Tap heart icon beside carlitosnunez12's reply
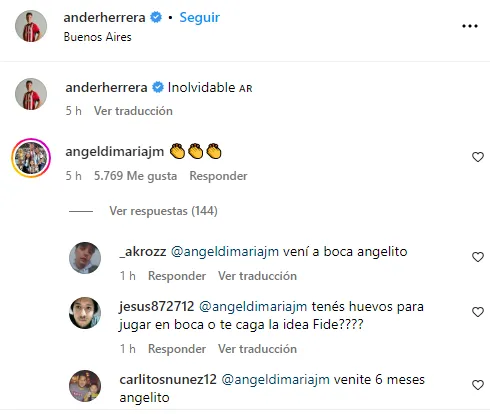 pyautogui.click(x=478, y=385)
